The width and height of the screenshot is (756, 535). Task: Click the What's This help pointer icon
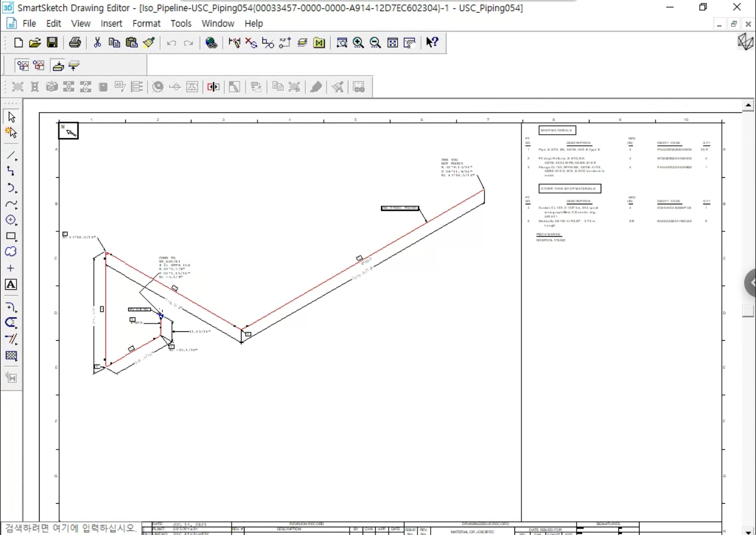(432, 43)
